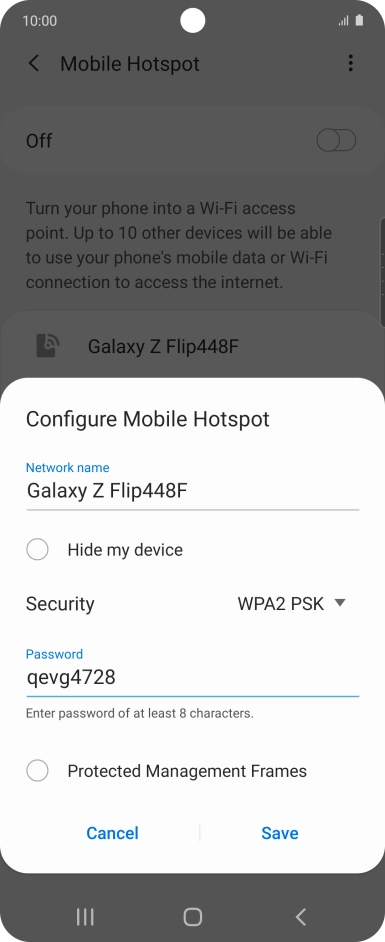Image resolution: width=385 pixels, height=942 pixels.
Task: Save the hotspot configuration
Action: coord(280,833)
